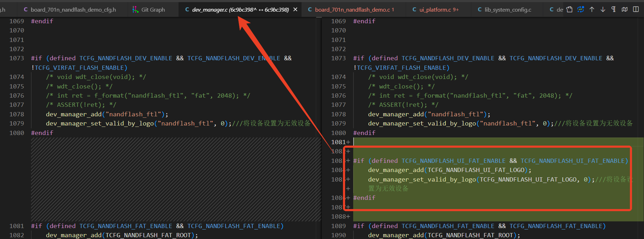Click the added TCFG_NANDFLASH_UI_FAT_ENABLE #if line
644x239 pixels.
click(x=491, y=161)
